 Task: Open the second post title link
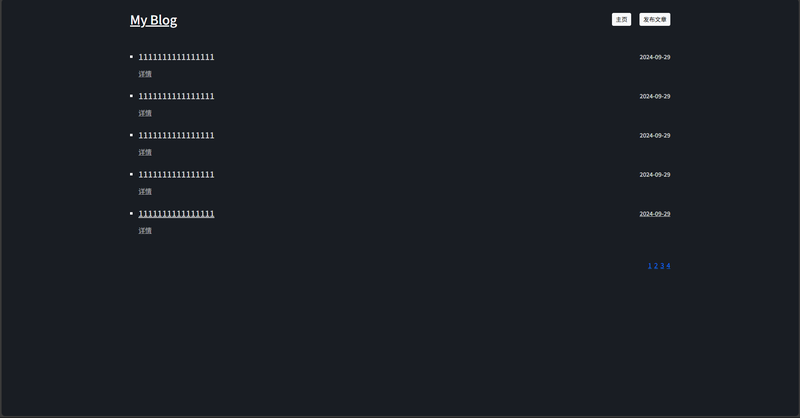[x=177, y=96]
